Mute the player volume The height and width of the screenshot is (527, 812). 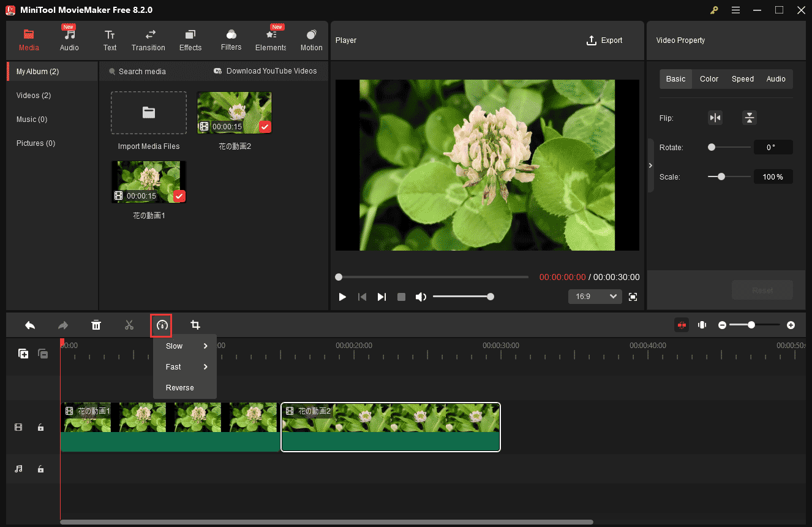[421, 297]
